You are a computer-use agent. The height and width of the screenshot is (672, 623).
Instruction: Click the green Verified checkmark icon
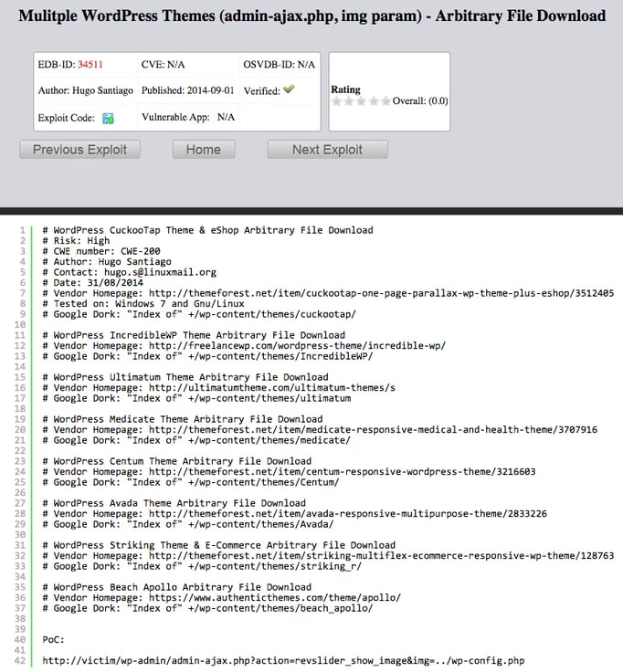tap(289, 90)
